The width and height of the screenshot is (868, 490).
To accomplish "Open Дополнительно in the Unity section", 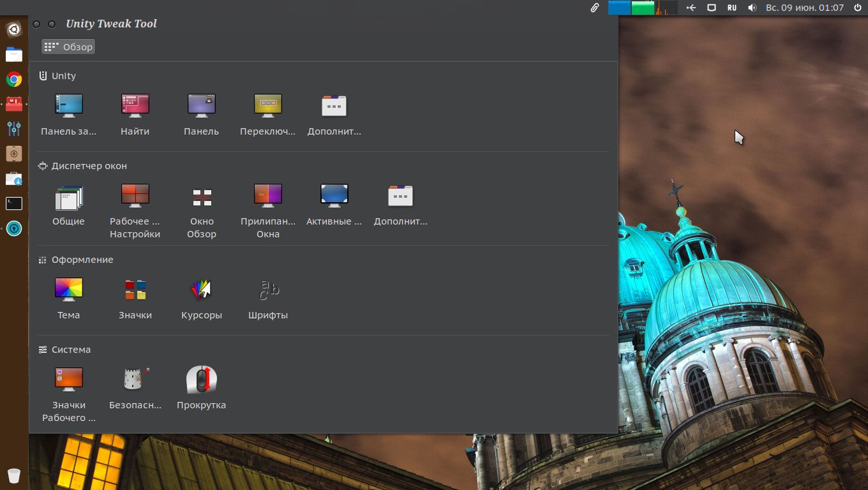I will click(334, 106).
